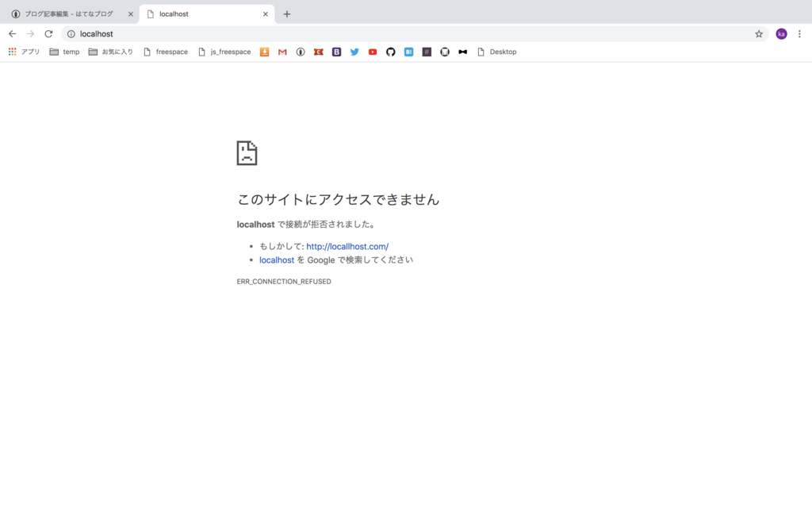The height and width of the screenshot is (508, 812).
Task: Open the temp bookmark folder
Action: coord(65,52)
